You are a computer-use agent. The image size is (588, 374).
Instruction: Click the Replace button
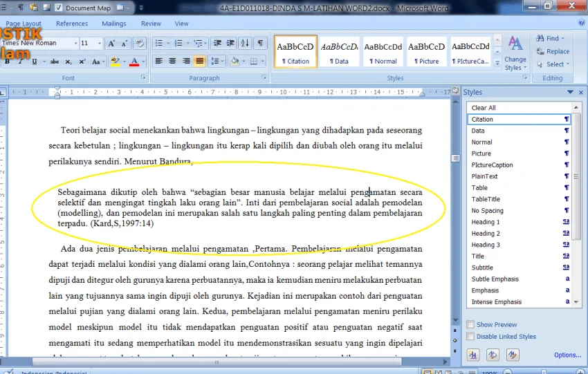point(553,51)
